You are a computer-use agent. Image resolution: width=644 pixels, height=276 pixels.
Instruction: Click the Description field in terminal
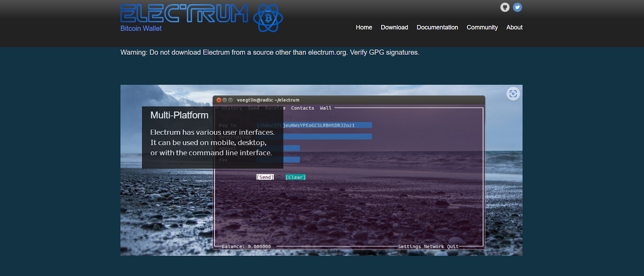314,137
